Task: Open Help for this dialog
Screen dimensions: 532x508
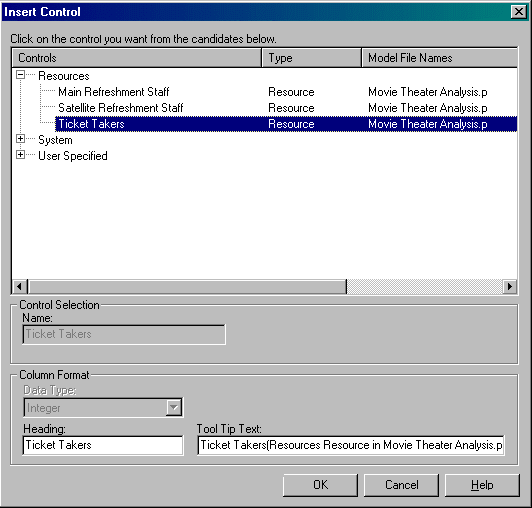Action: 482,485
